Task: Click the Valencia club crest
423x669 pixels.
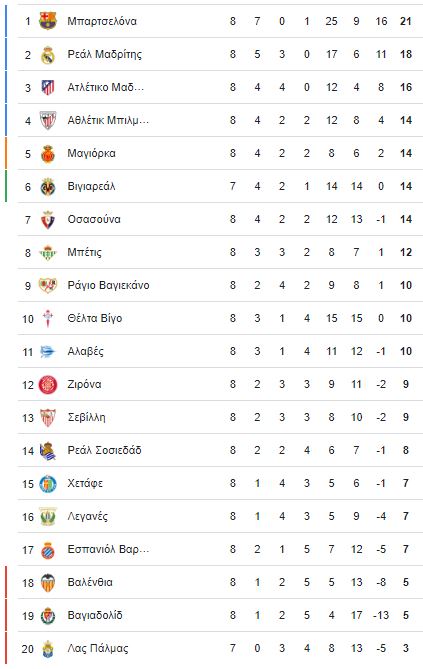Action: tap(48, 582)
